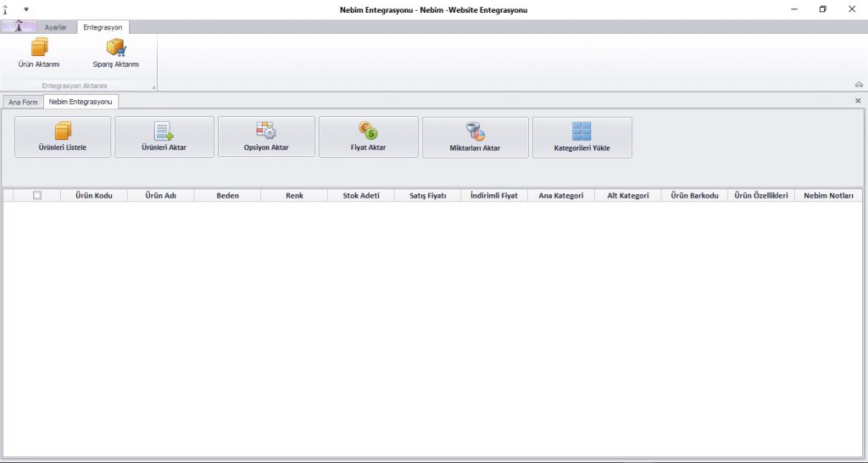Open the quick access toolbar dropdown arrow
Screen dimensions: 868x463
click(26, 9)
